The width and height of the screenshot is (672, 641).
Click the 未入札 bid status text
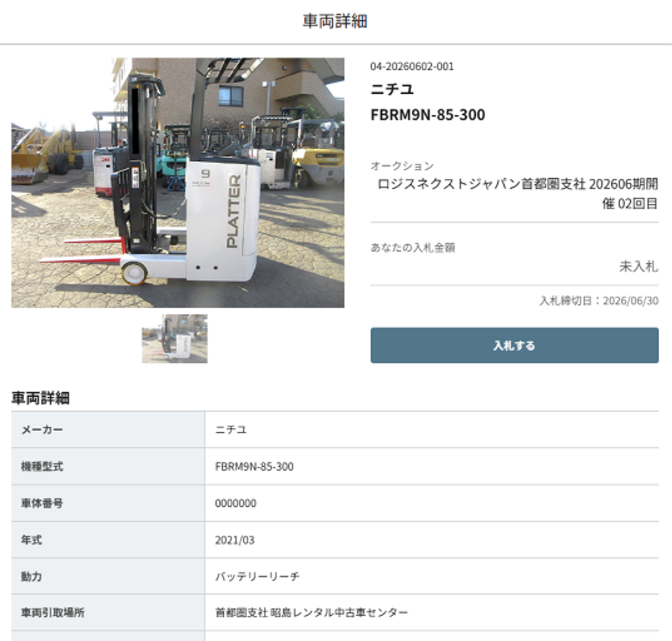(638, 266)
